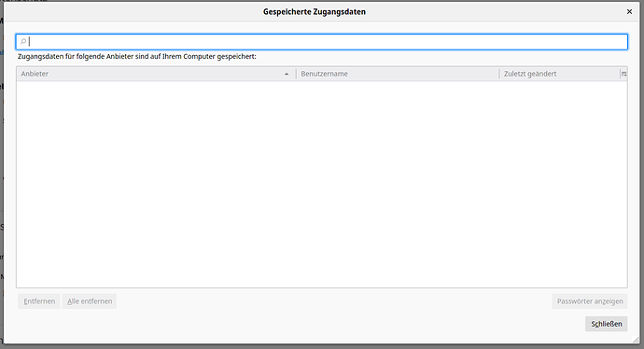This screenshot has width=644, height=349.
Task: Click the Entfernen button
Action: coord(39,301)
